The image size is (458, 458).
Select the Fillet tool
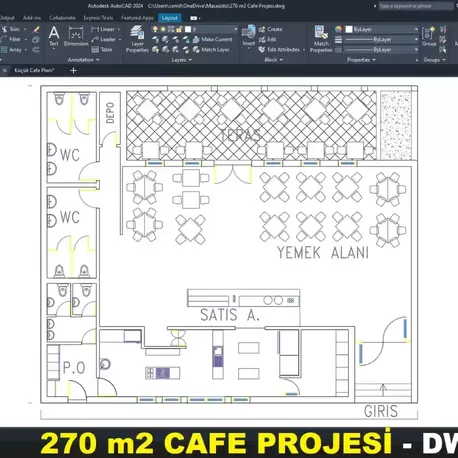coord(11,39)
